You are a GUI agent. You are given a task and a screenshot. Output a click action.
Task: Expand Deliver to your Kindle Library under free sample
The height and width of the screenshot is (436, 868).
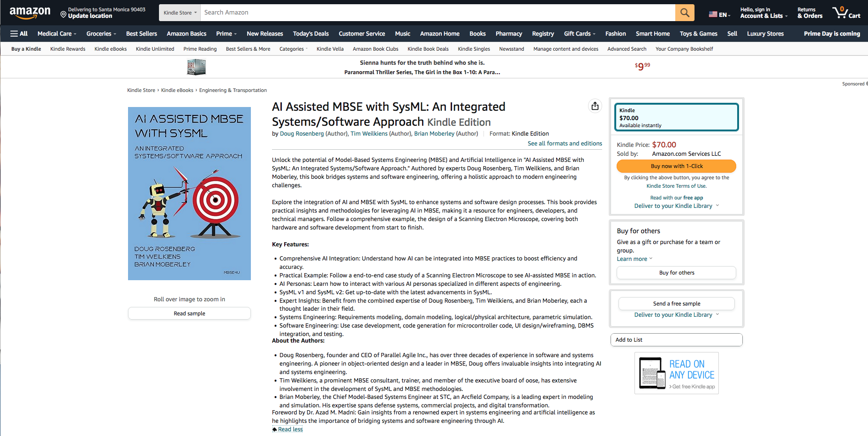677,315
